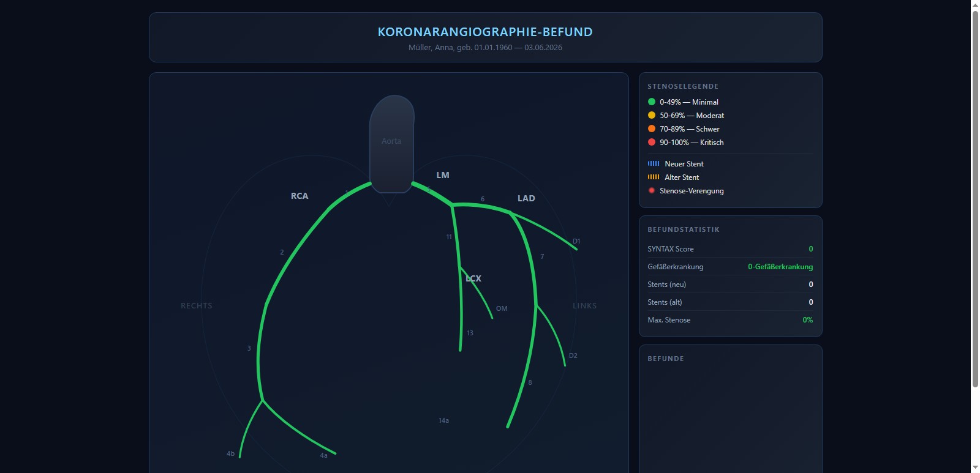Click the 0-Gefäßerkrankung status text
The image size is (980, 473).
tap(780, 267)
